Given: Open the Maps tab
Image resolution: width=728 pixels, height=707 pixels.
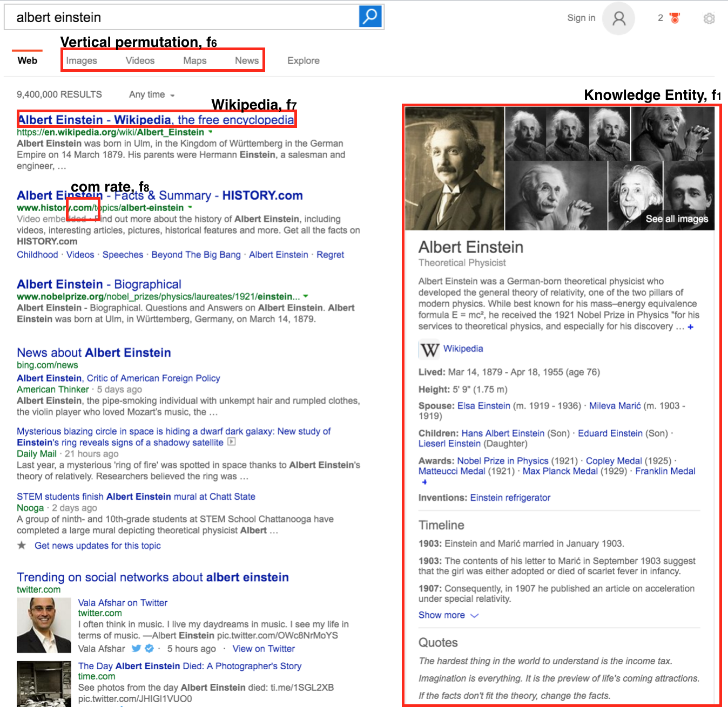Looking at the screenshot, I should pos(195,60).
